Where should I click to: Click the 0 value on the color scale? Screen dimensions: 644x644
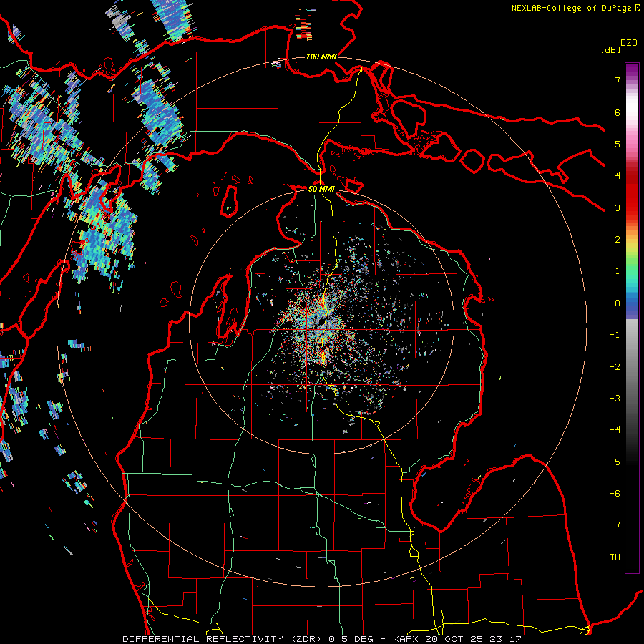618,303
